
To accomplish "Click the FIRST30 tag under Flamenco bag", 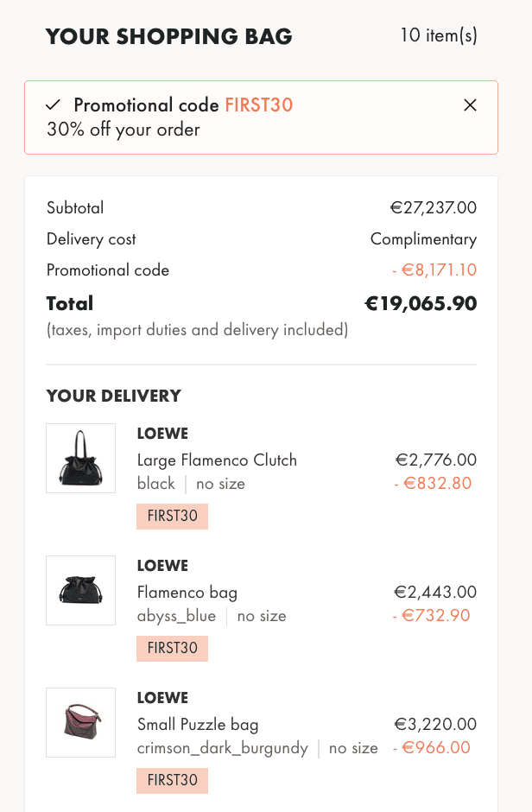I will (x=173, y=649).
